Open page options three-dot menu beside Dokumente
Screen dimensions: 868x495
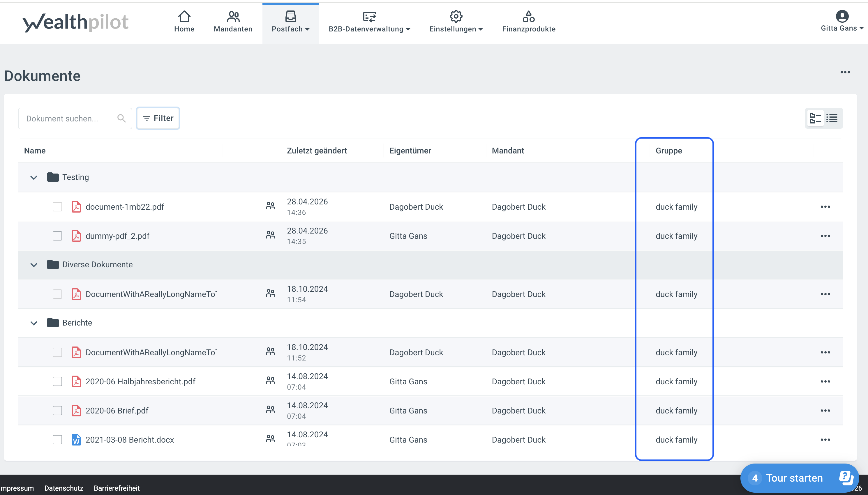click(845, 73)
